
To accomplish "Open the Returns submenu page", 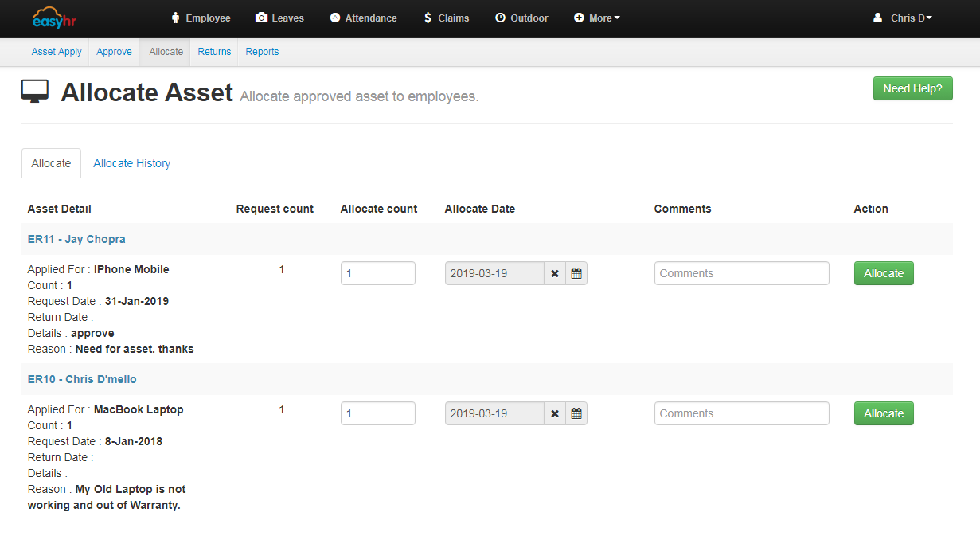I will pyautogui.click(x=214, y=52).
